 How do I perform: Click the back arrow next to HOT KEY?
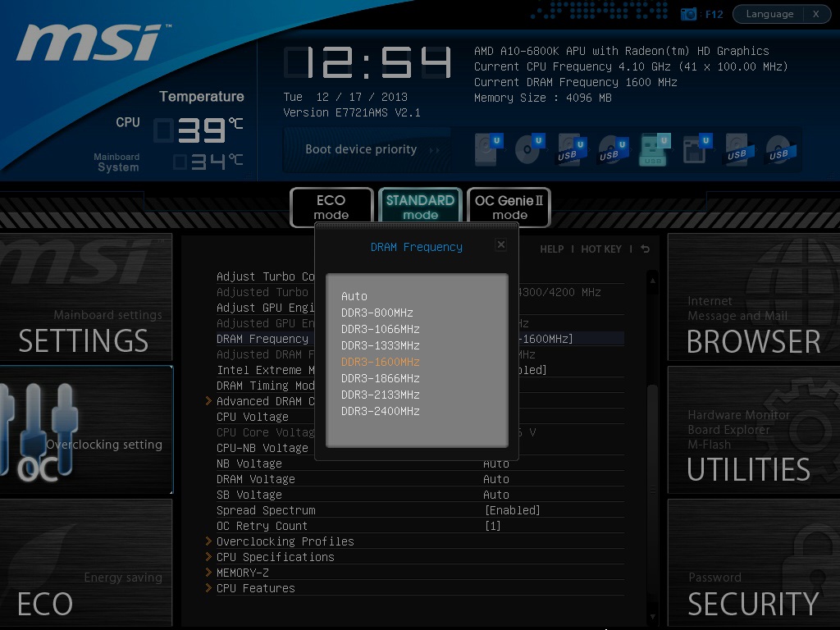tap(645, 249)
